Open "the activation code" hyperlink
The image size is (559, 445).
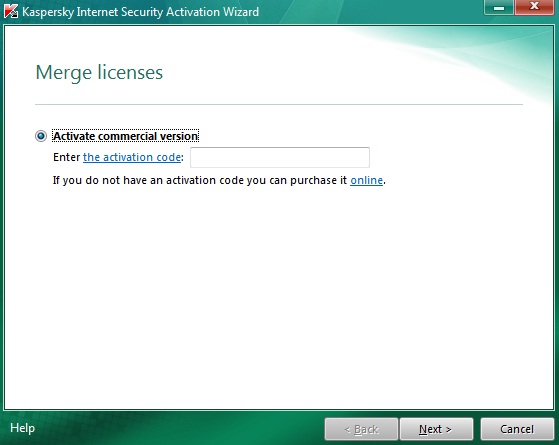(x=132, y=157)
